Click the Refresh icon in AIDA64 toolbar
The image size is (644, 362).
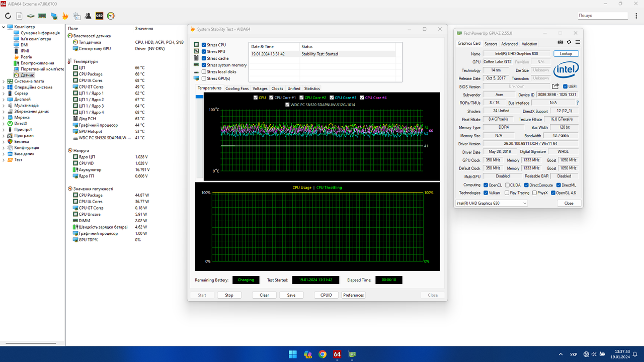tap(8, 16)
